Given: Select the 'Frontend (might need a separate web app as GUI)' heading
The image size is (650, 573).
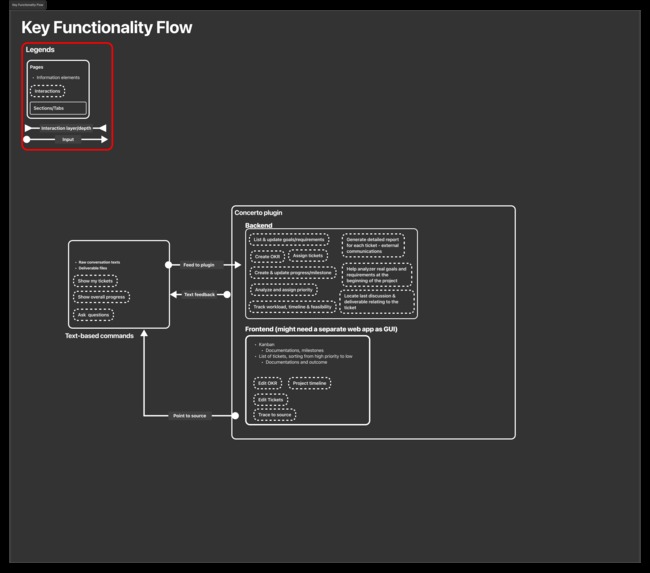Looking at the screenshot, I should tap(321, 329).
